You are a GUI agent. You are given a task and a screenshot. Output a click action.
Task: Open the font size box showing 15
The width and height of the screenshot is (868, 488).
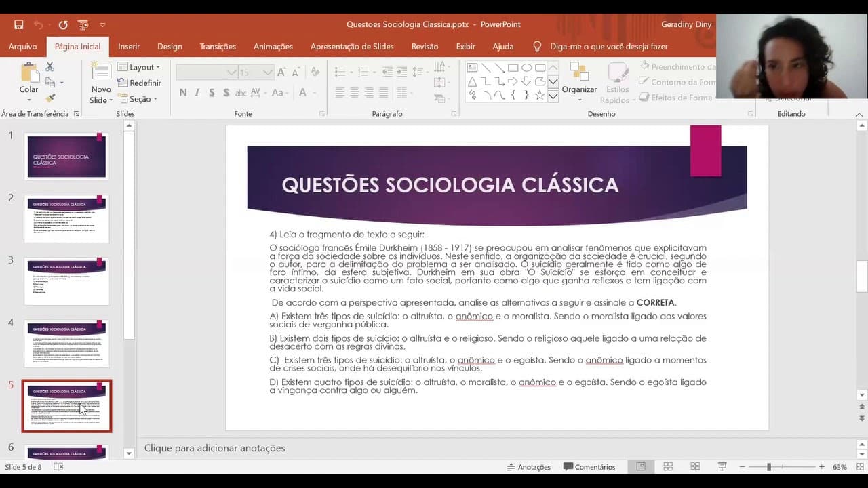256,72
